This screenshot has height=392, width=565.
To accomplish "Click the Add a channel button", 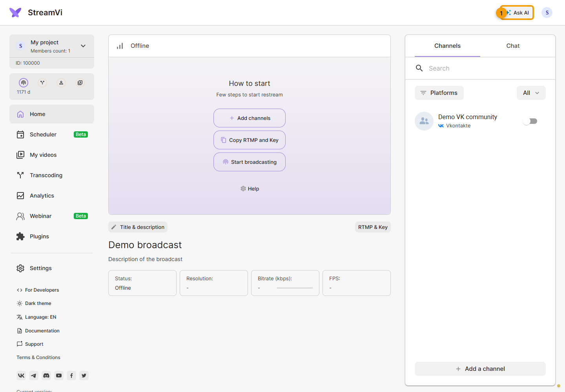I will (480, 369).
